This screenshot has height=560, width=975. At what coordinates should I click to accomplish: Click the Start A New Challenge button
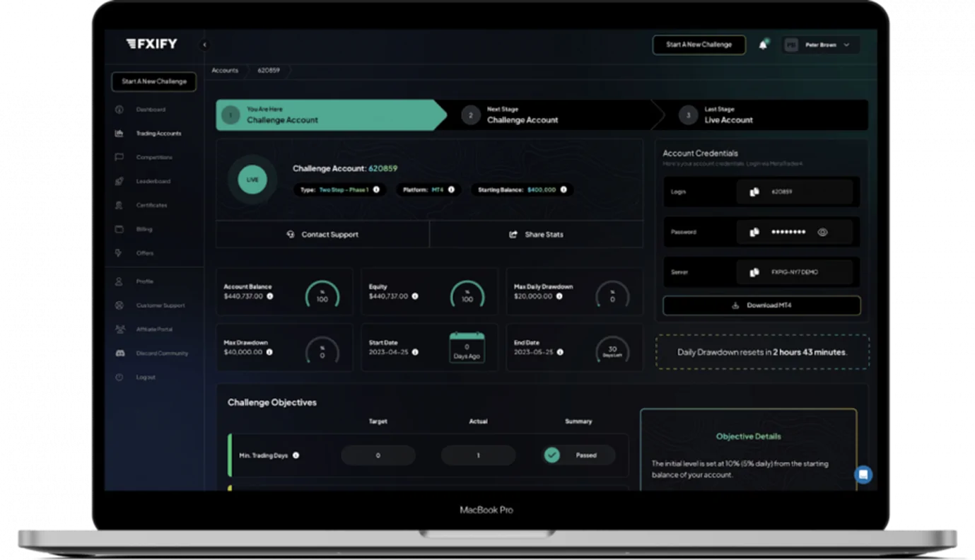coord(699,45)
